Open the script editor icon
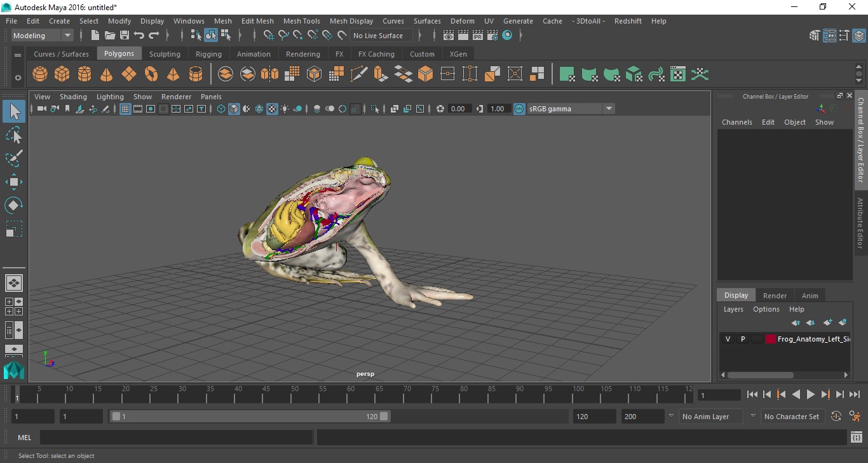 click(x=856, y=437)
